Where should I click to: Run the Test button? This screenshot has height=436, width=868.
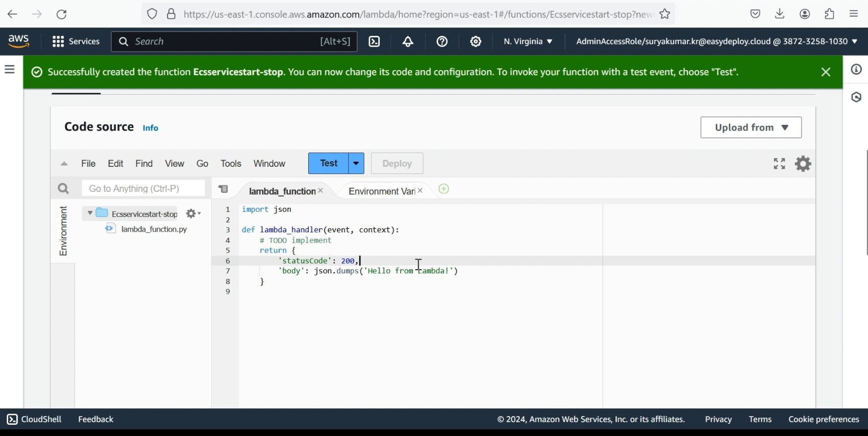(x=329, y=164)
